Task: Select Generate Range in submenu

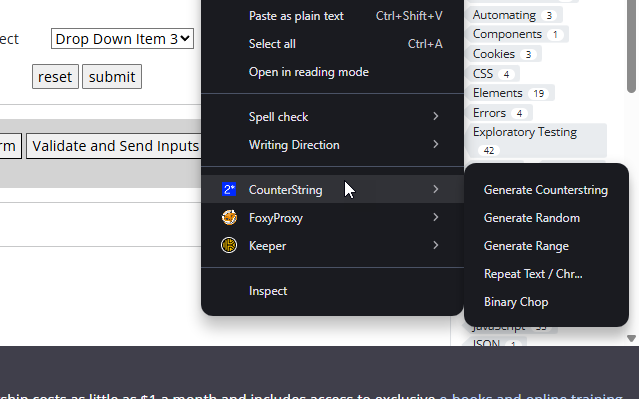Action: point(546,246)
